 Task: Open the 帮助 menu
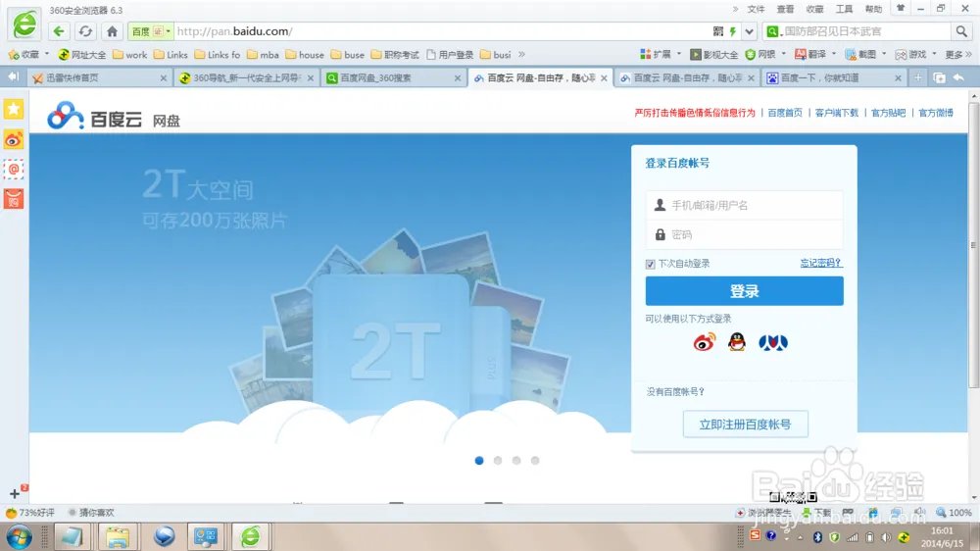click(873, 9)
